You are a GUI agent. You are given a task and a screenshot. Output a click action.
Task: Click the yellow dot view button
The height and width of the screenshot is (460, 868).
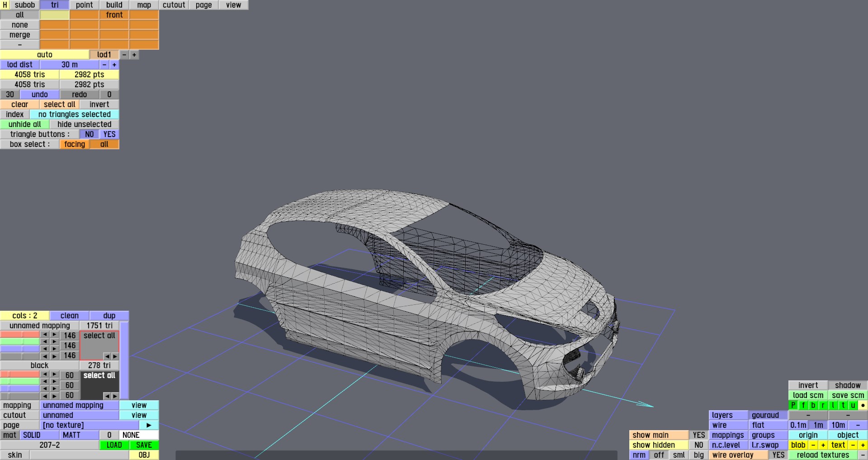863,405
